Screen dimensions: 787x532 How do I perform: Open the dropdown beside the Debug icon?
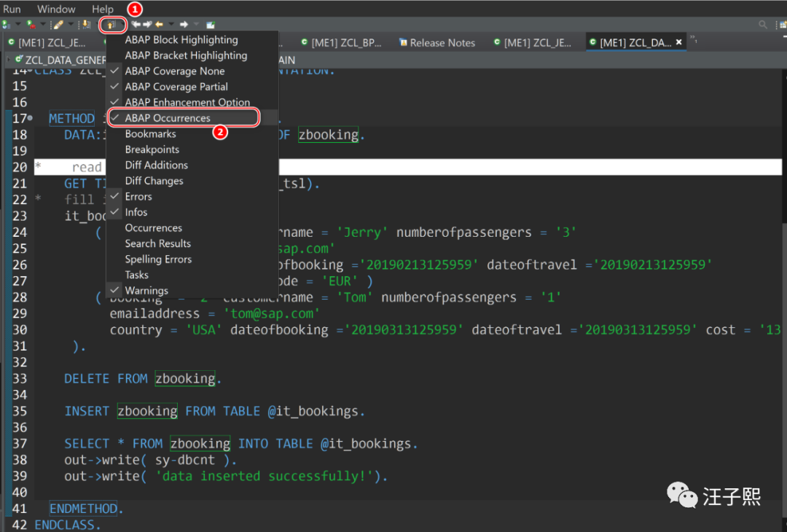click(x=42, y=25)
